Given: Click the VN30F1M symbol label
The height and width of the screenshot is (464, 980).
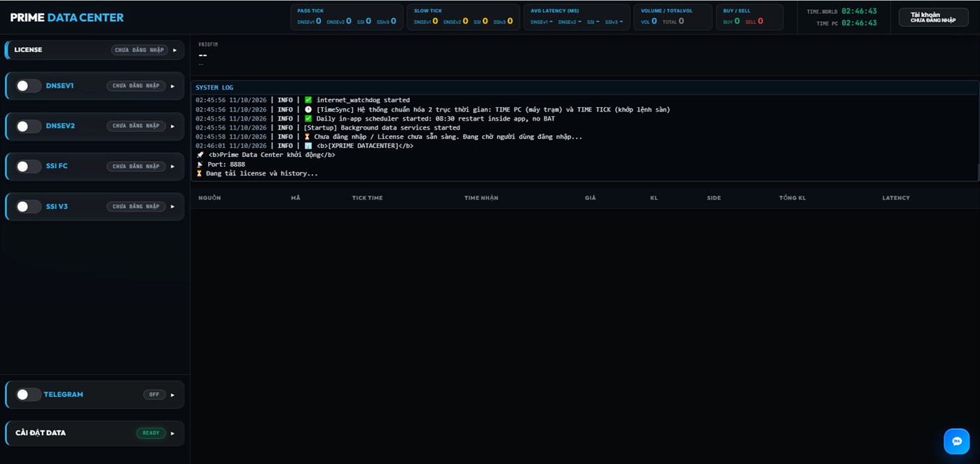Looking at the screenshot, I should 208,44.
